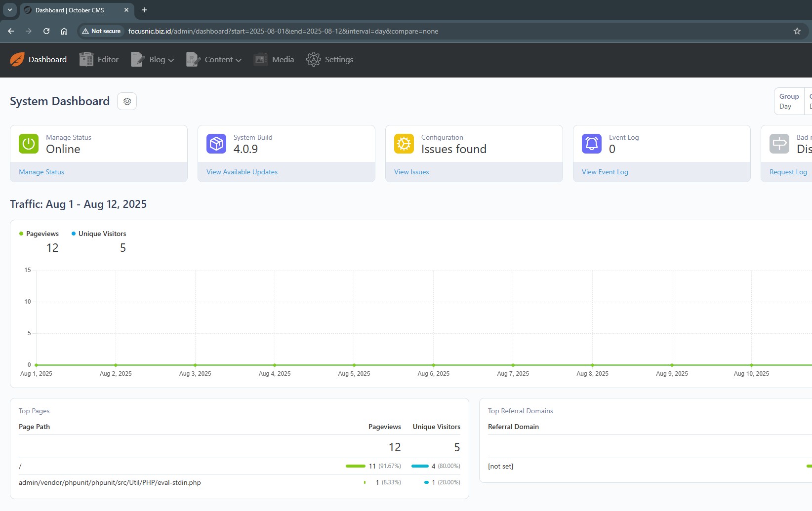Click the green Manage Status power icon
This screenshot has width=812, height=511.
click(x=29, y=144)
